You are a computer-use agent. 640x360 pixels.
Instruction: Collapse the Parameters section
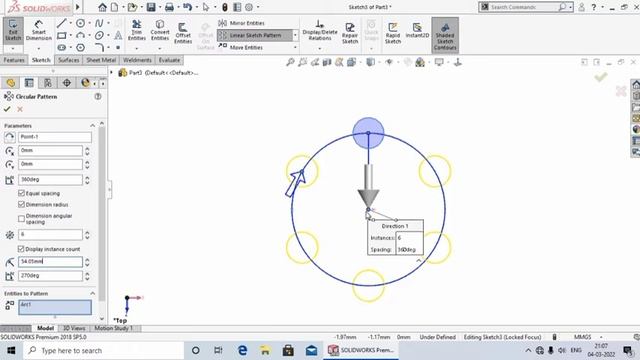(x=92, y=125)
